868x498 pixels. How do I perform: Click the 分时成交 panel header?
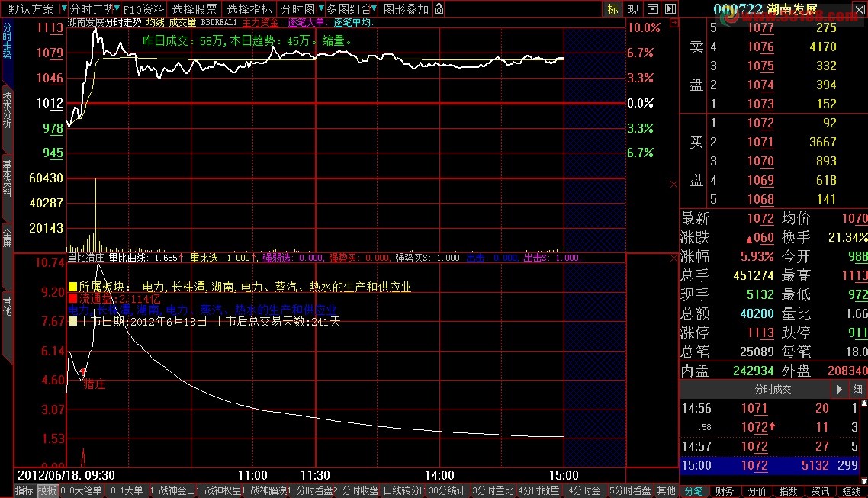pos(773,389)
